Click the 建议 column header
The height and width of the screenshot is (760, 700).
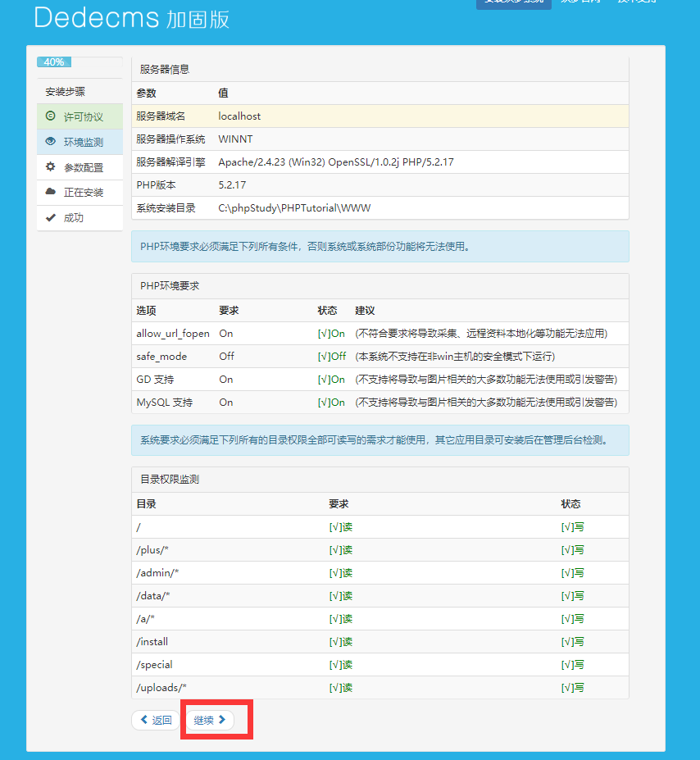coord(365,311)
